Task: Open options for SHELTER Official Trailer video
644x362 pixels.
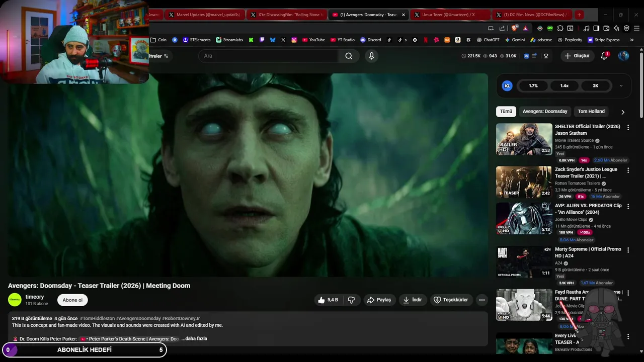Action: (x=628, y=128)
